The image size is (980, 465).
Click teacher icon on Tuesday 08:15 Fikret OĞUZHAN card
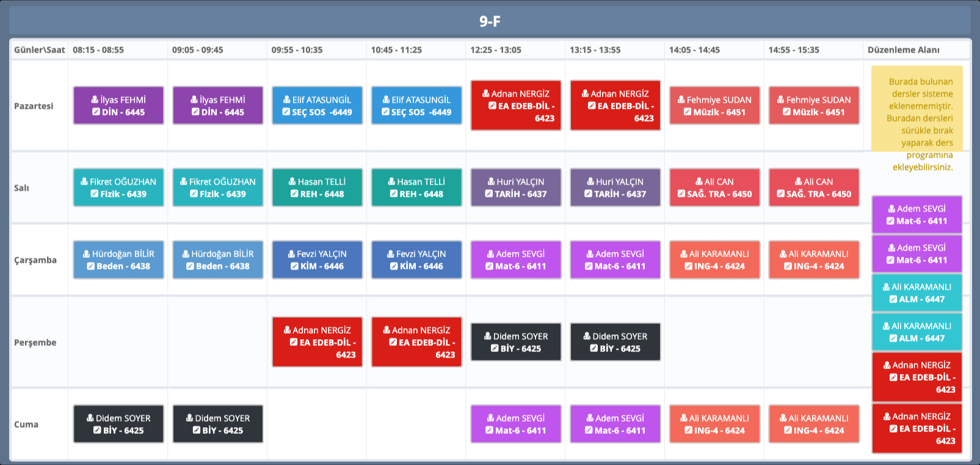point(84,181)
